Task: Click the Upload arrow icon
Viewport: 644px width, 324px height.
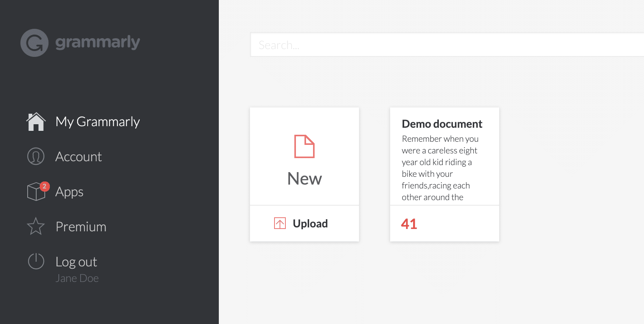Action: [280, 223]
